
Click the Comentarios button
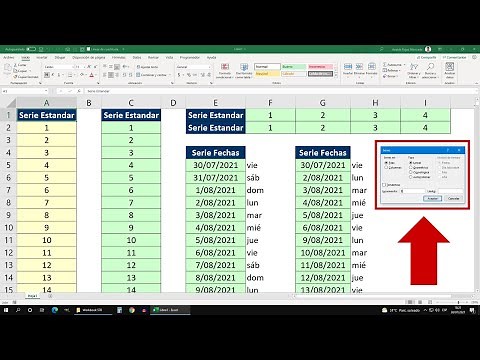(455, 57)
